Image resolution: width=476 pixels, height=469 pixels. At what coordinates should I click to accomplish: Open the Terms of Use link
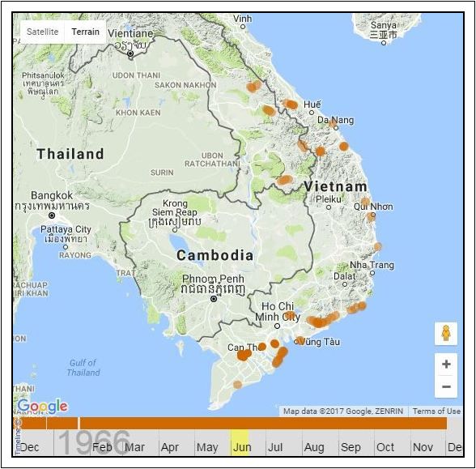[436, 411]
